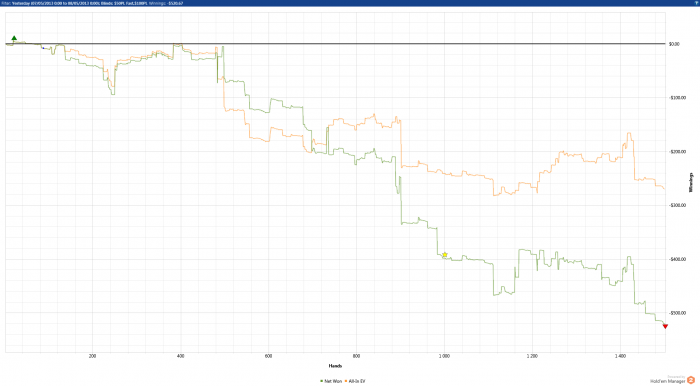Click the 1 000 hands tick label
The height and width of the screenshot is (386, 700).
point(444,356)
